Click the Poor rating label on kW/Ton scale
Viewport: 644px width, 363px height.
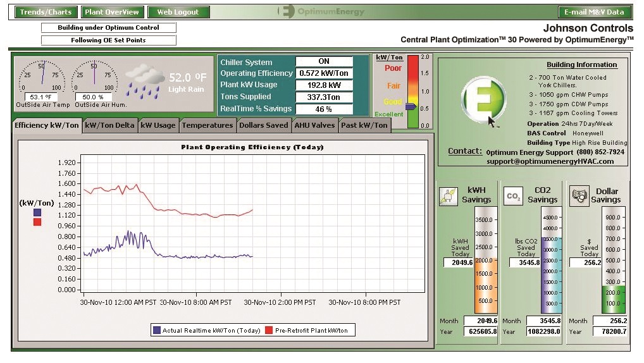pos(393,68)
